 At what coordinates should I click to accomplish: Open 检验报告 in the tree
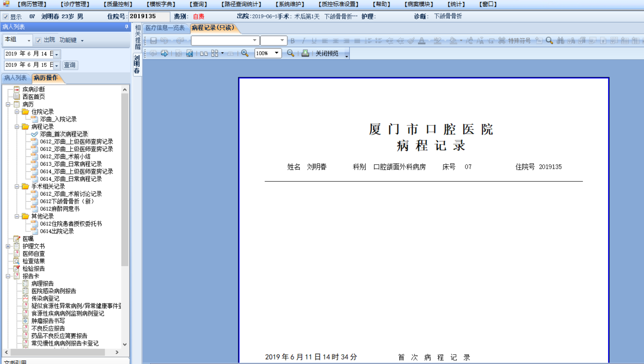coord(33,269)
